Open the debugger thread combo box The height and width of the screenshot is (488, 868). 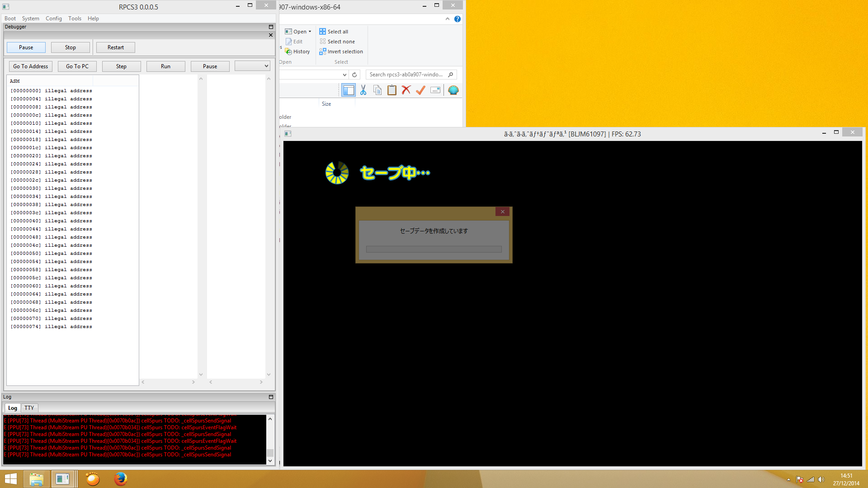coord(252,66)
